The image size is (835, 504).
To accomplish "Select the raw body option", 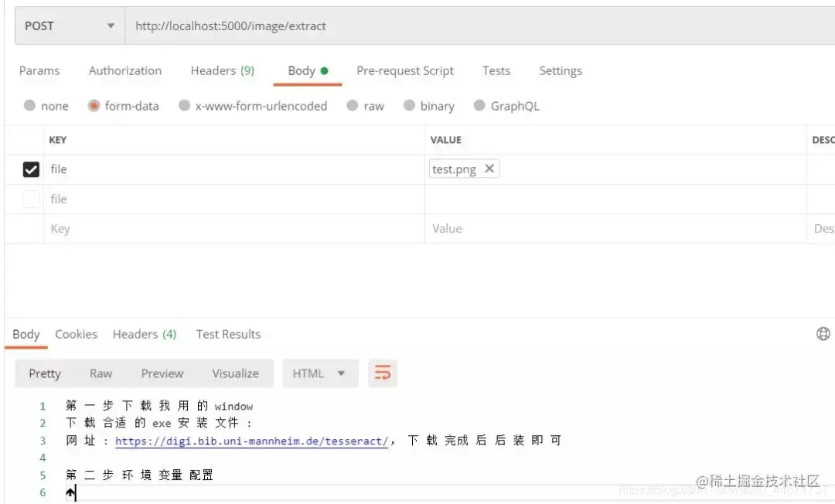I will [x=352, y=105].
